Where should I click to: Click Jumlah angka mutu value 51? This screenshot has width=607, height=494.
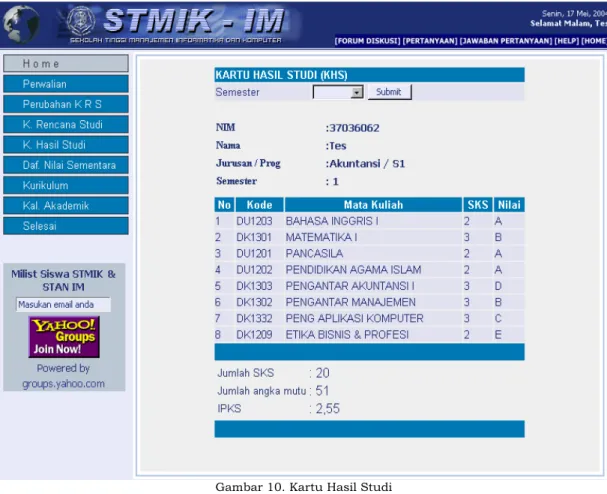click(x=322, y=391)
